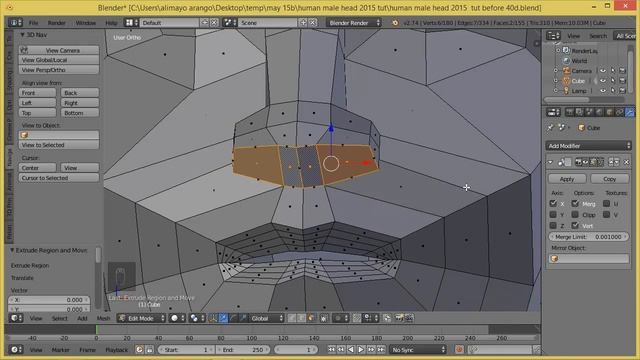This screenshot has width=640, height=360.
Task: Toggle Camera visibility eye in outliner
Action: [603, 71]
